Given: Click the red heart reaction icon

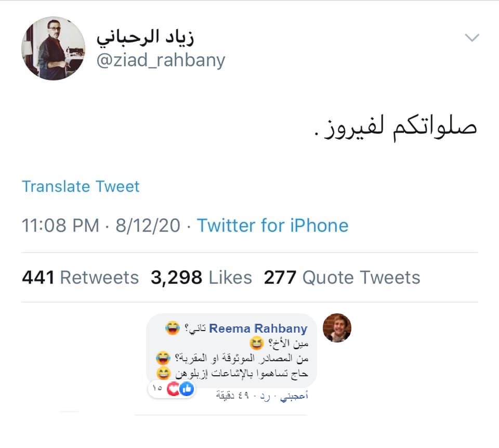Looking at the screenshot, I should (174, 389).
